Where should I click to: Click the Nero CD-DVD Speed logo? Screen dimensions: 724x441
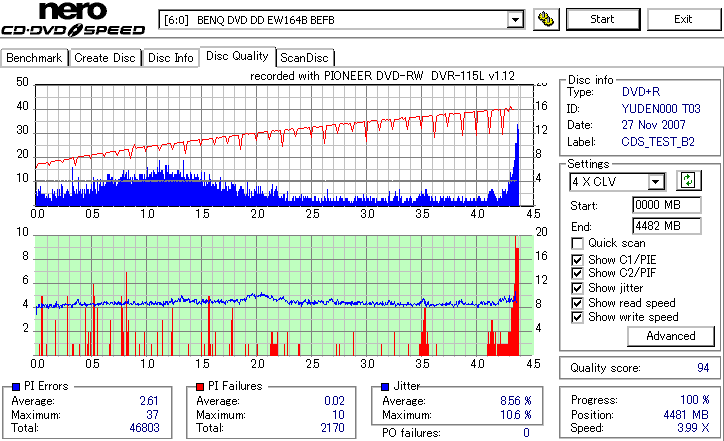[x=73, y=19]
